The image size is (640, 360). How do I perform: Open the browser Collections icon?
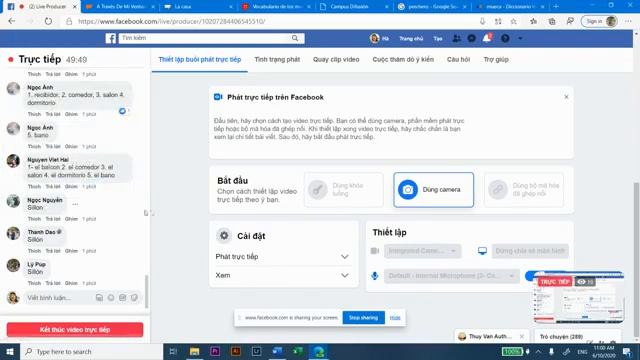point(552,21)
